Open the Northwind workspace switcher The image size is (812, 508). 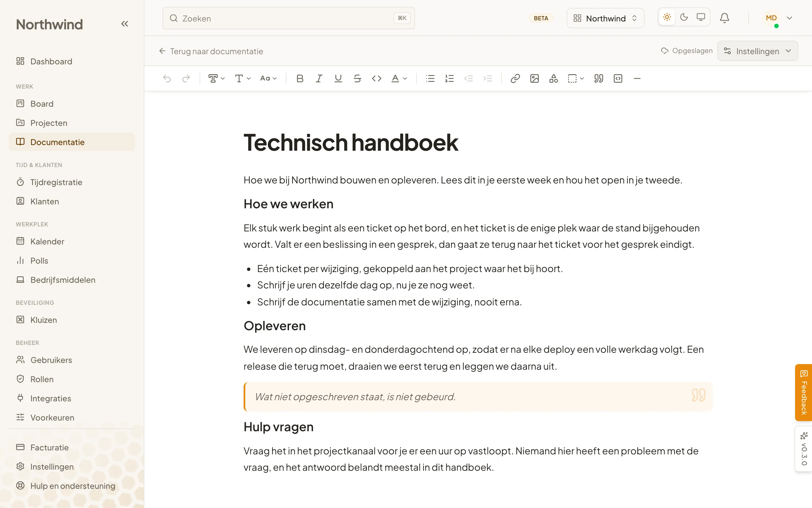click(x=605, y=18)
